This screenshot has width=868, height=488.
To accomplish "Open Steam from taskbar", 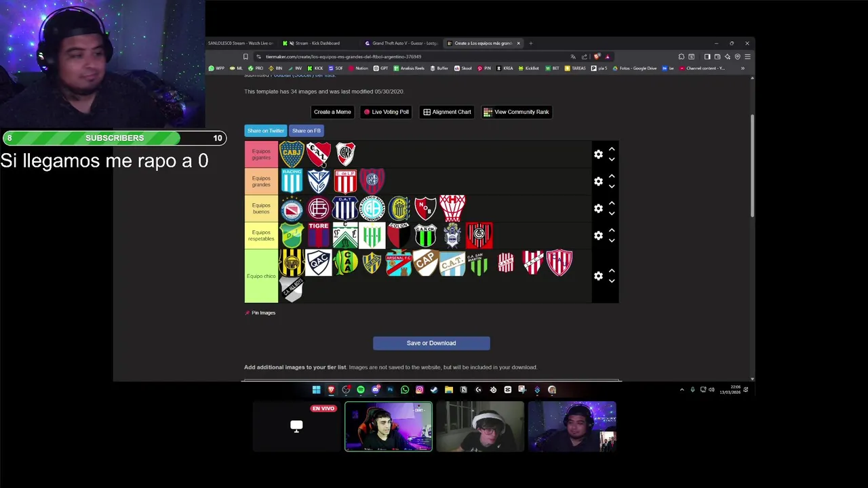I will click(434, 390).
